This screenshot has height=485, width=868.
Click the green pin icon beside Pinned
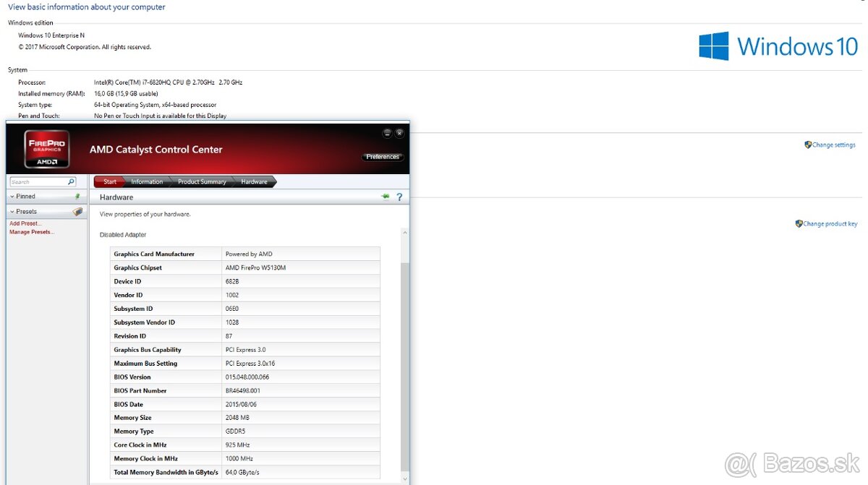pyautogui.click(x=77, y=197)
